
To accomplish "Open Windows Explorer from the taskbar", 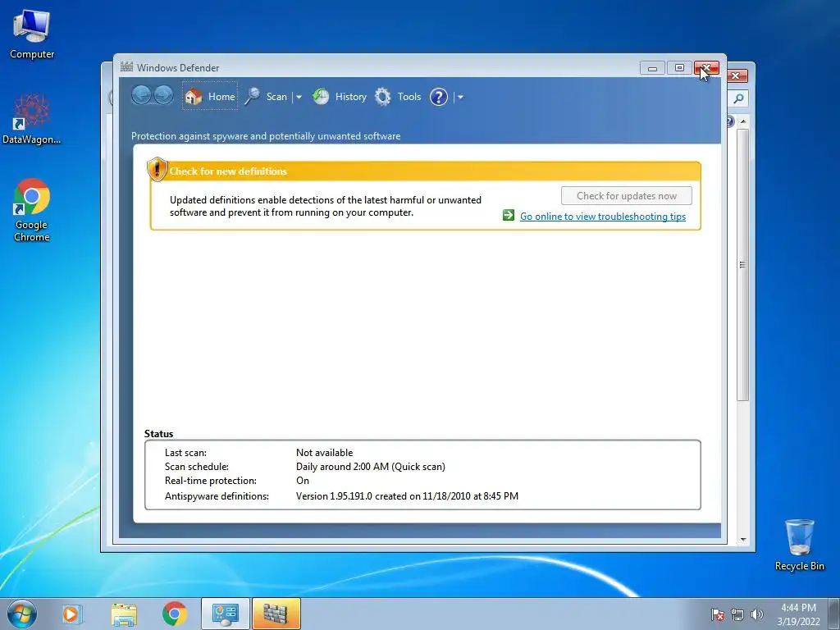I will click(124, 614).
